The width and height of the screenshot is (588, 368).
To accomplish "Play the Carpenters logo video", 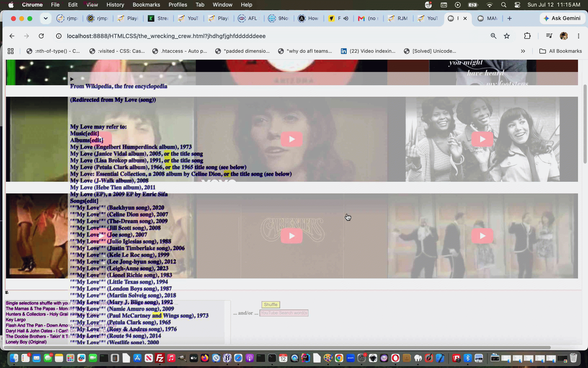I will (292, 236).
